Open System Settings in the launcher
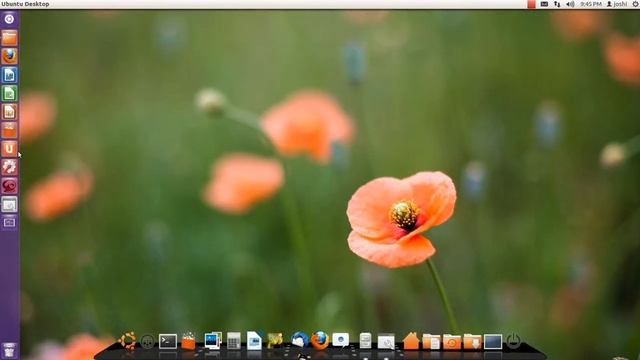 point(9,167)
